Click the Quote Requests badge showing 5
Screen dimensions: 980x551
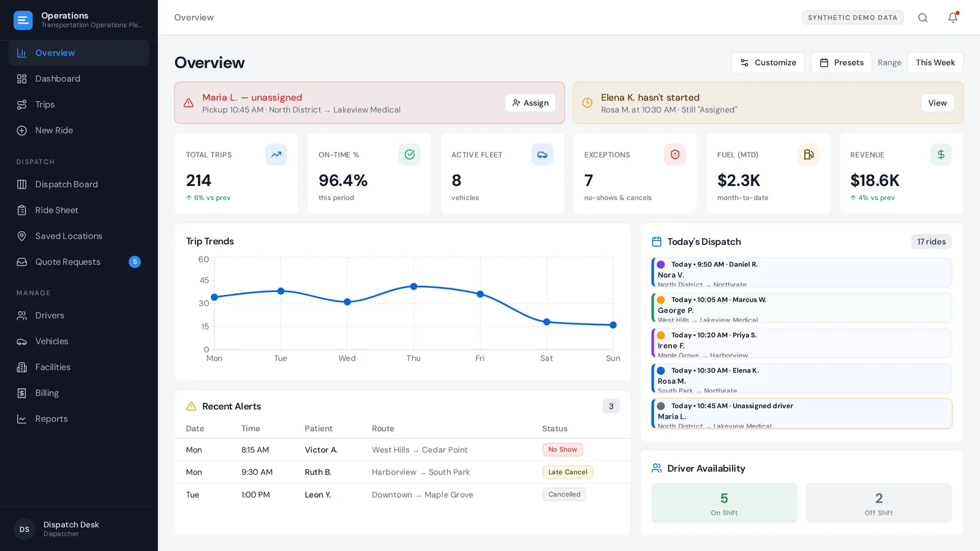(135, 262)
